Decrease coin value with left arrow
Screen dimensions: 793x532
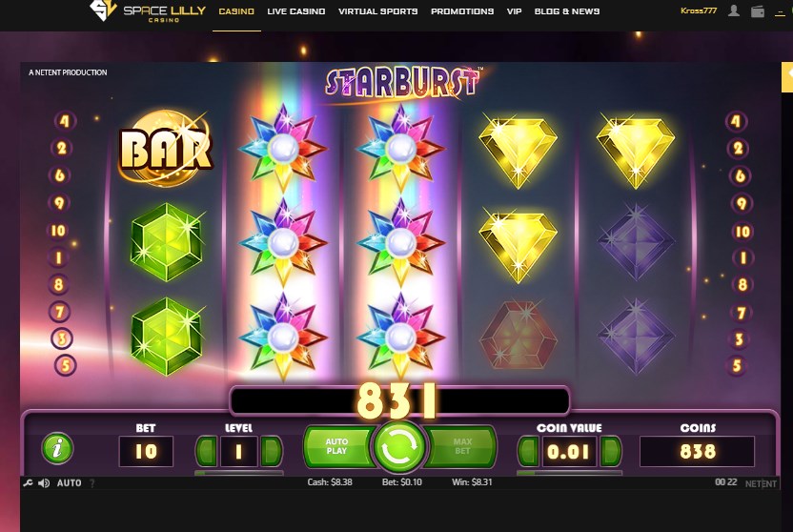[528, 451]
